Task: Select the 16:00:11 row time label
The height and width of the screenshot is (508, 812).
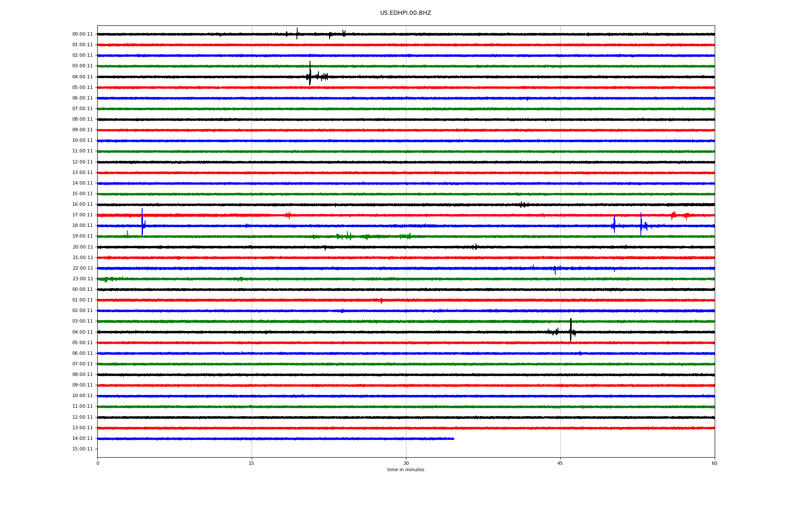Action: click(x=82, y=204)
